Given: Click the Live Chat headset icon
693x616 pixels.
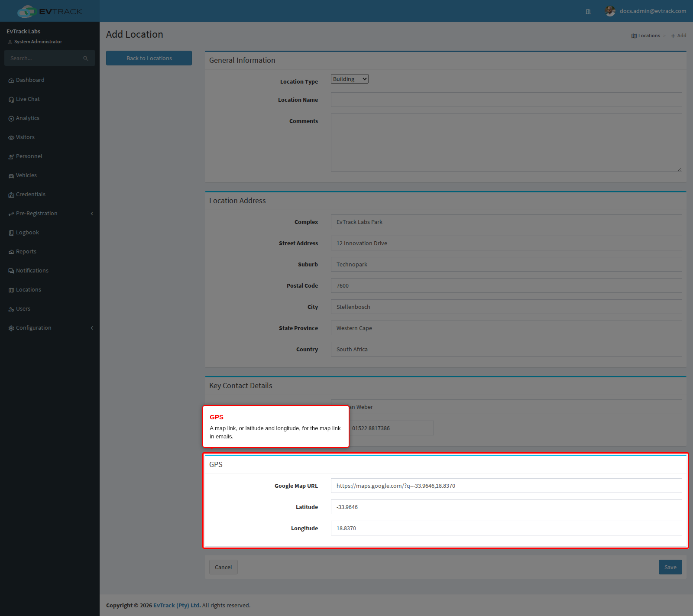Looking at the screenshot, I should tap(11, 100).
